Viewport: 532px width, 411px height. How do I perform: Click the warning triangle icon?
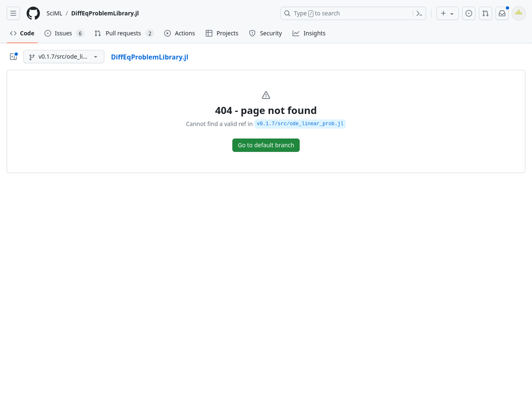point(266,95)
